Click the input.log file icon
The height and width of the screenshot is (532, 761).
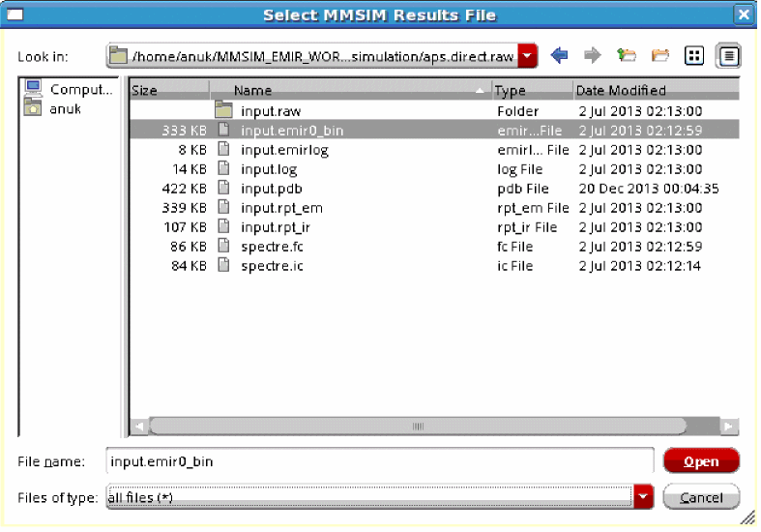pos(223,169)
